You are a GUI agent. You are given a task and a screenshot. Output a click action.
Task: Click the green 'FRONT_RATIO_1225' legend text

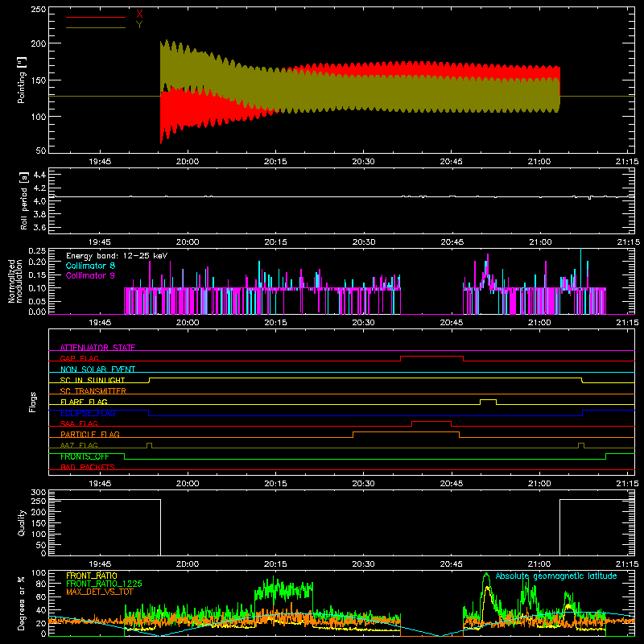104,584
